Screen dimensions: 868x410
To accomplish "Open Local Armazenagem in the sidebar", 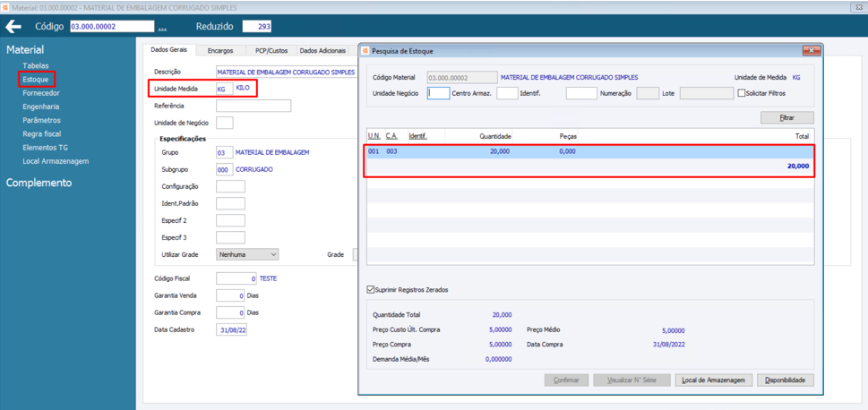I will pyautogui.click(x=56, y=161).
